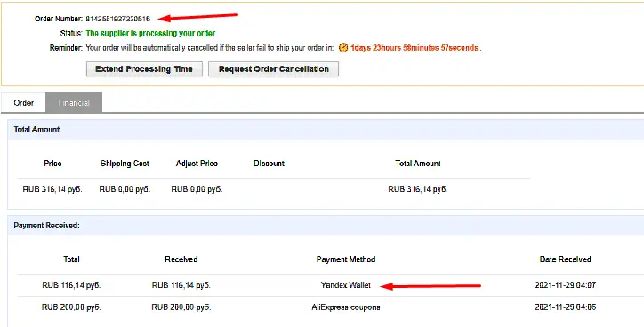Click the Payment Received section header
644x327 pixels.
46,226
